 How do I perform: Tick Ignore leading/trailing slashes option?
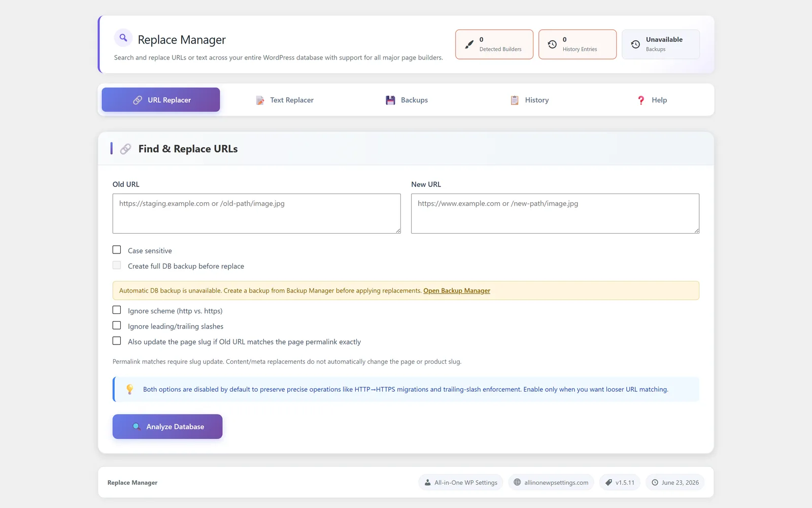point(117,325)
